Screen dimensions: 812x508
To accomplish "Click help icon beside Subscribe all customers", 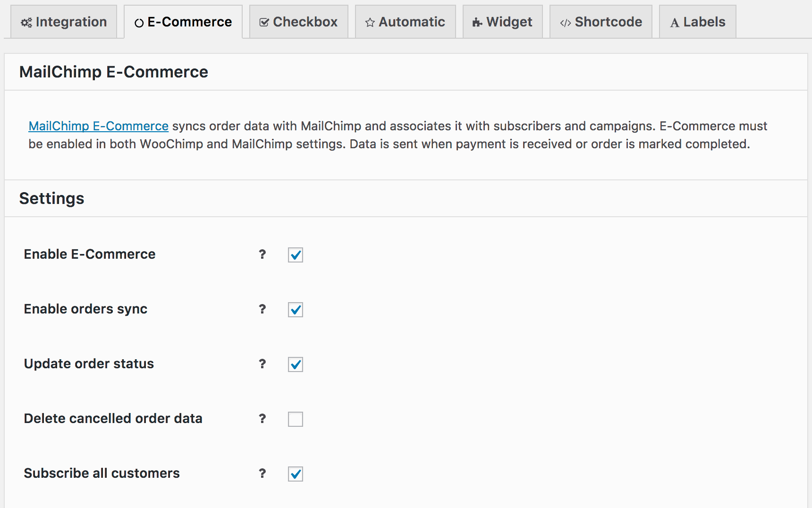I will coord(262,474).
